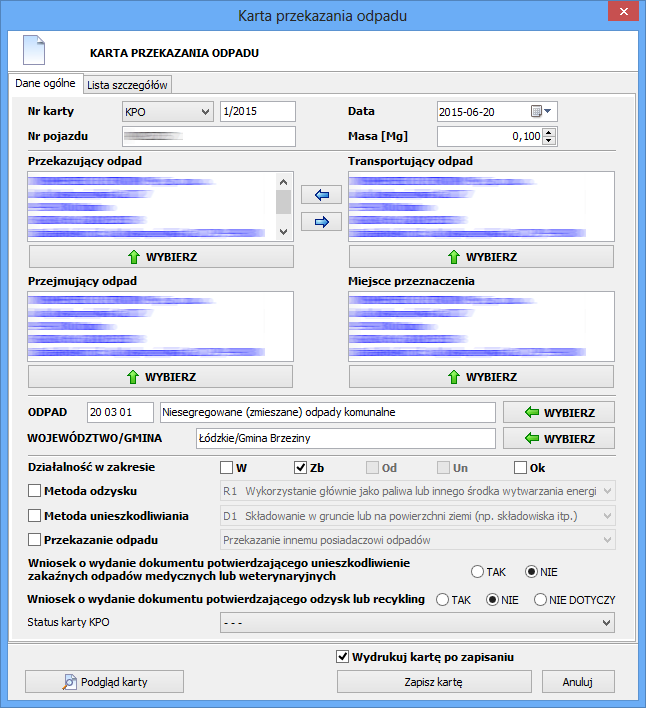Choose waste code via ODPAD WYBIERZ button
The height and width of the screenshot is (708, 646).
pyautogui.click(x=558, y=412)
